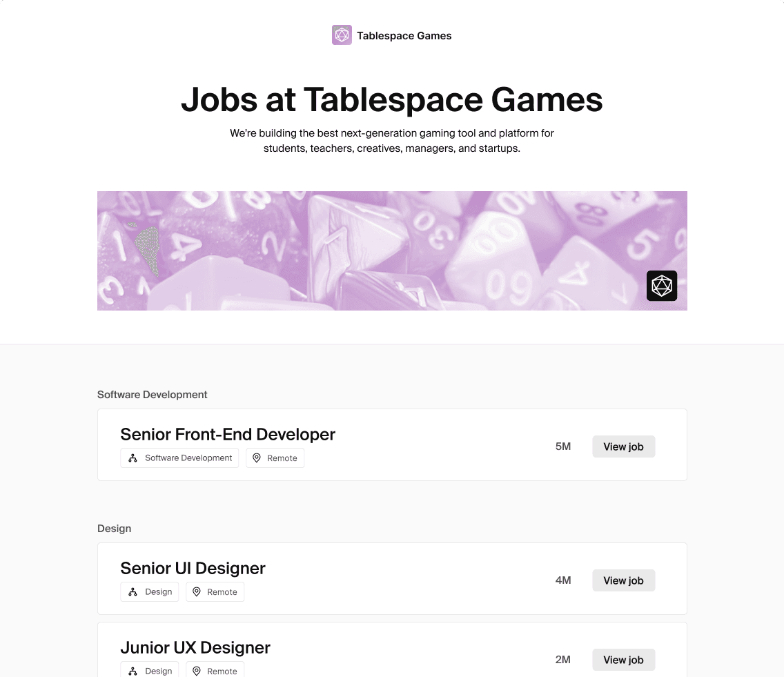Image resolution: width=784 pixels, height=677 pixels.
Task: Click the department icon on Junior UX Designer's Design tag
Action: [133, 670]
